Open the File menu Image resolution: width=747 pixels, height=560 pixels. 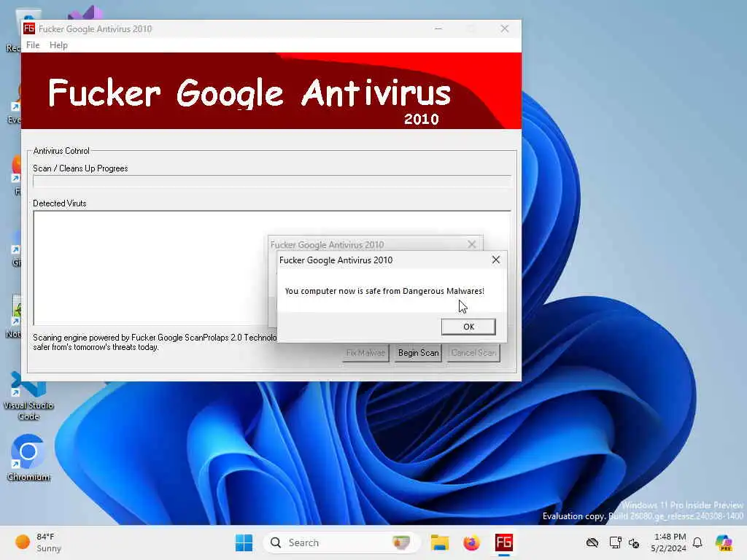33,45
